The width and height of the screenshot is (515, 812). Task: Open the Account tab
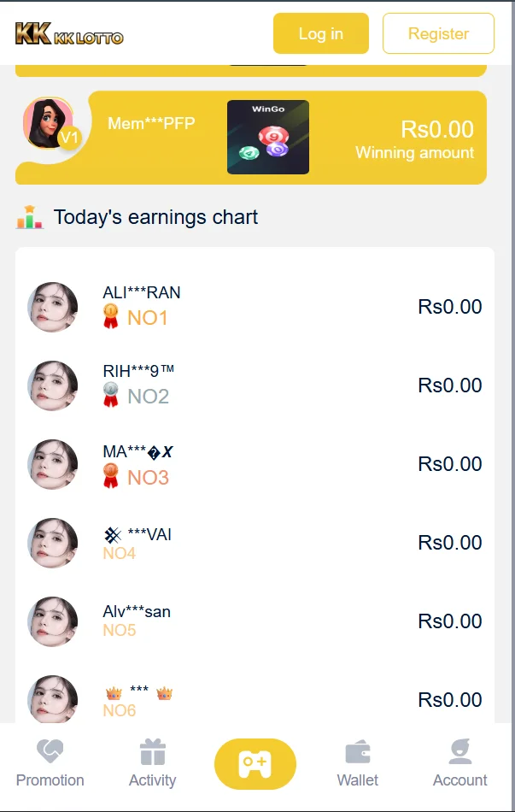[459, 764]
